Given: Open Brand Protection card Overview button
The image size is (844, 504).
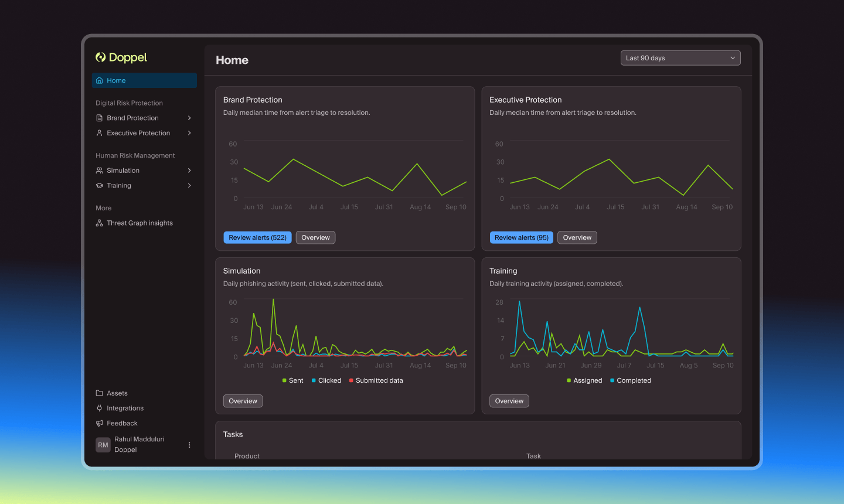Looking at the screenshot, I should coord(315,237).
